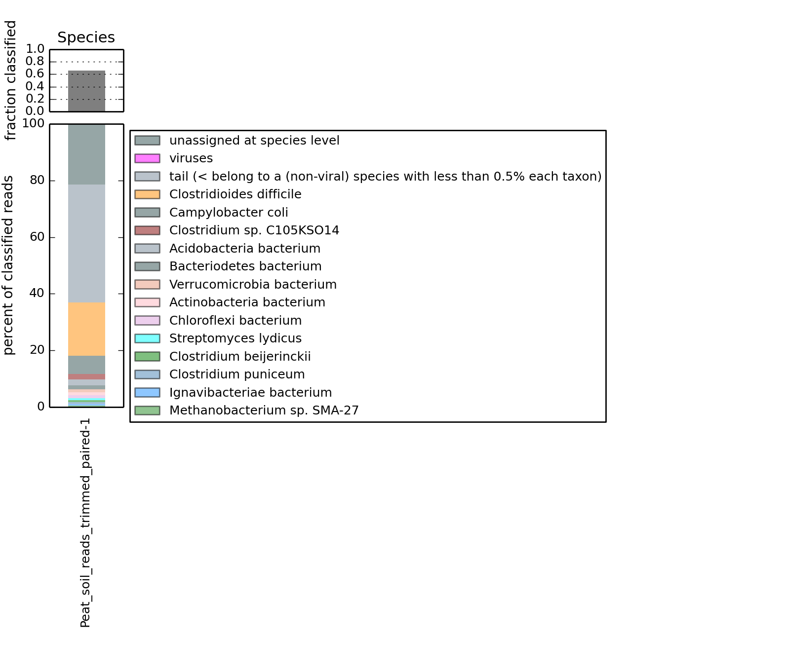The height and width of the screenshot is (672, 786).
Task: Click the Bacteriodetes bacterium legend text
Action: (x=245, y=266)
